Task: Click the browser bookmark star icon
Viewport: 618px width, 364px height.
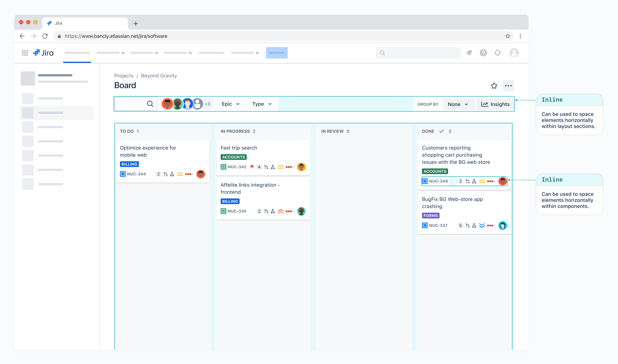Action: [x=508, y=36]
